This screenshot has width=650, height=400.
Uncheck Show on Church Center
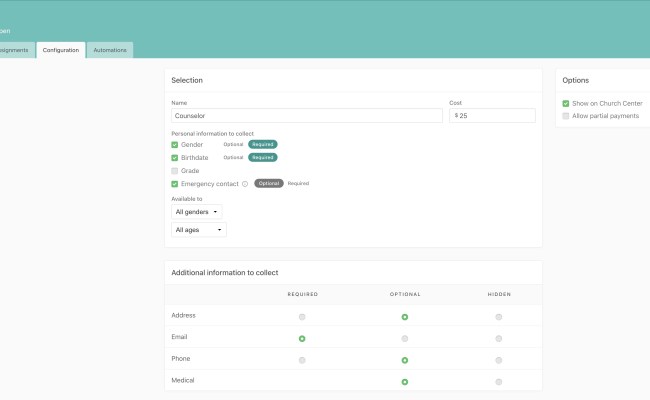click(x=565, y=104)
